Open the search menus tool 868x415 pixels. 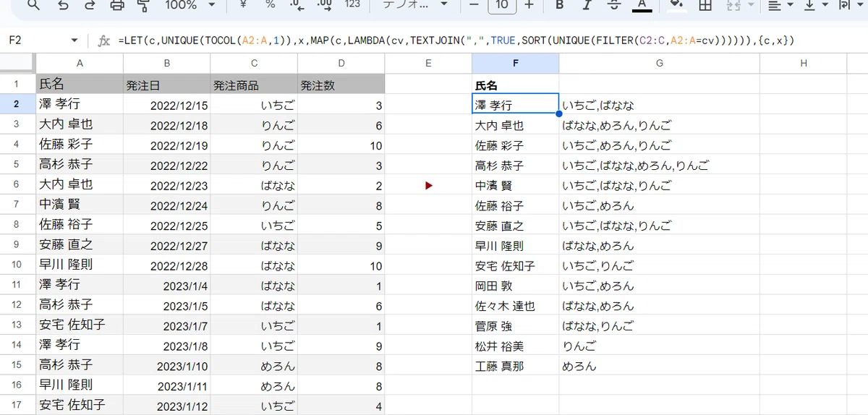34,4
